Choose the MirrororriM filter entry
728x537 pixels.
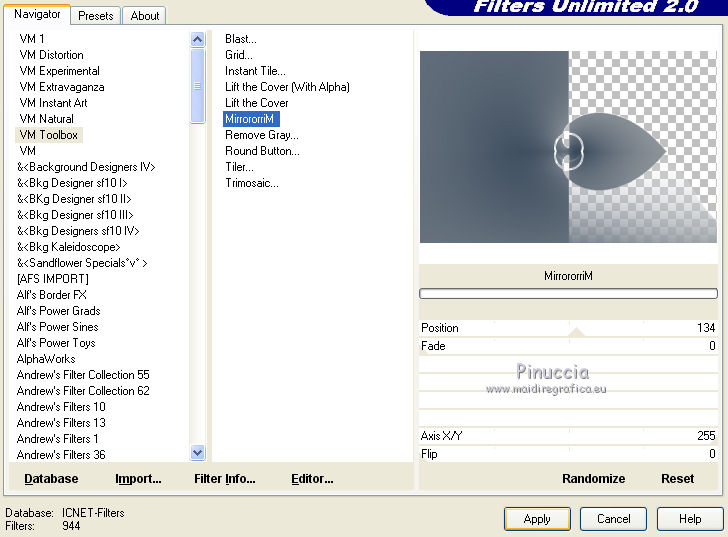[251, 119]
